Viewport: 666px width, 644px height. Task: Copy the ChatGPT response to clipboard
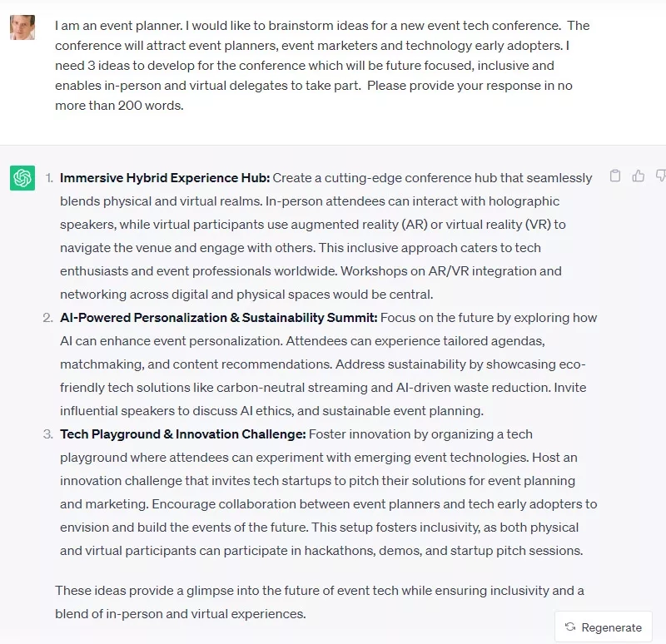coord(615,176)
